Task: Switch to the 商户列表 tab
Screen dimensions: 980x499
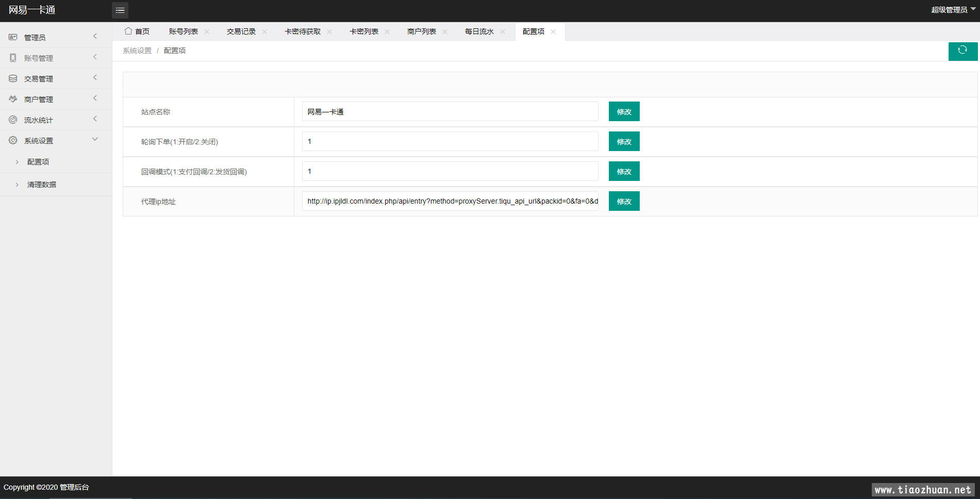Action: pos(422,31)
